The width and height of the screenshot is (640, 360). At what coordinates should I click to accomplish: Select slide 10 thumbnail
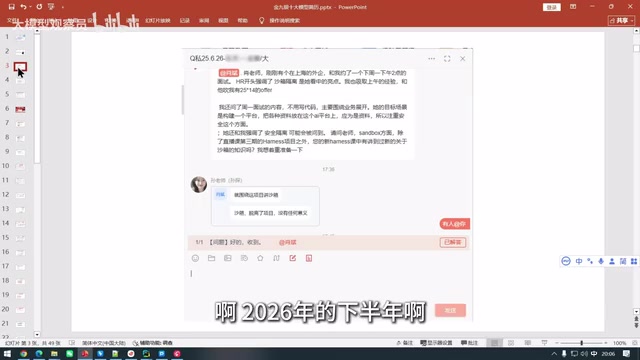pyautogui.click(x=20, y=166)
